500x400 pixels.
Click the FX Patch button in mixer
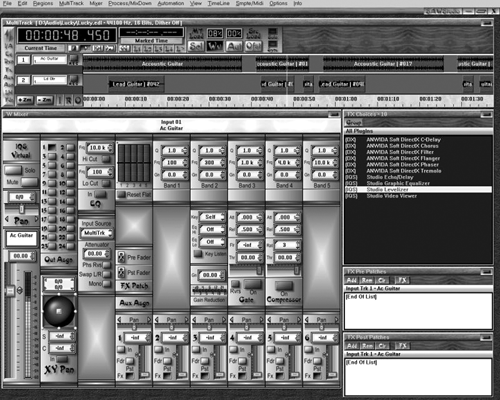click(134, 286)
